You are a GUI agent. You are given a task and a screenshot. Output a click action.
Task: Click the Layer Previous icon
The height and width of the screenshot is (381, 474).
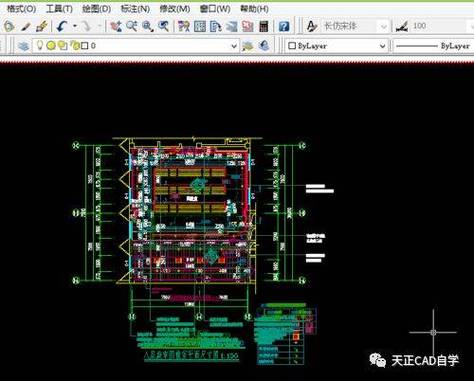click(x=264, y=46)
